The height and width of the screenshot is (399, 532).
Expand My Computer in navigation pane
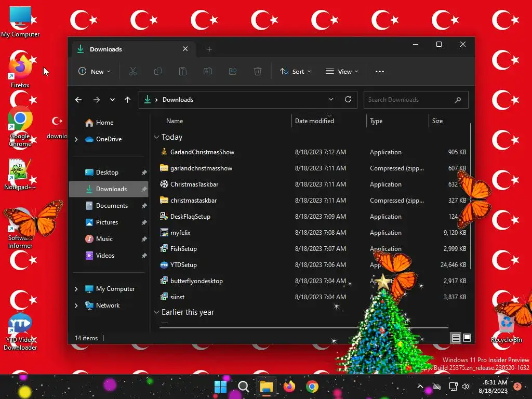(x=76, y=289)
